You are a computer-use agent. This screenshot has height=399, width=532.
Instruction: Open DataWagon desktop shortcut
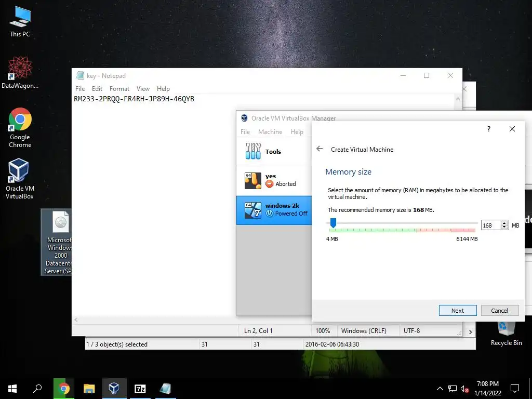(x=20, y=73)
